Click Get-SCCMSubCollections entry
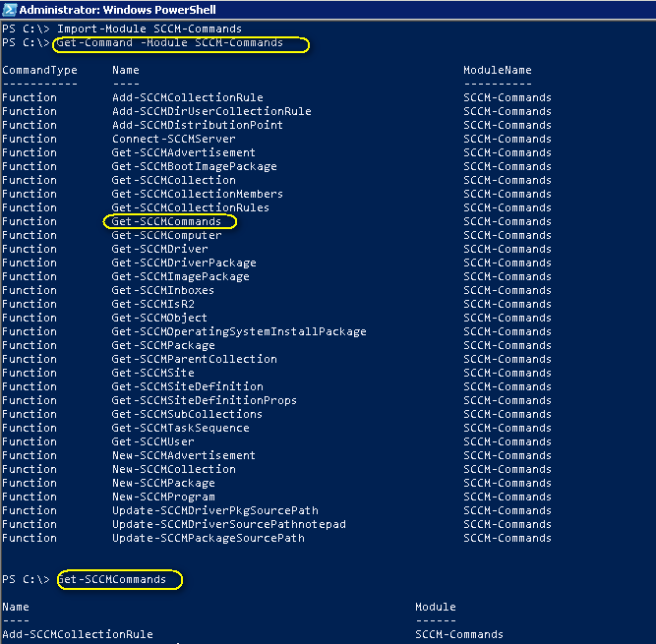Screen dimensions: 656x644 tap(188, 415)
